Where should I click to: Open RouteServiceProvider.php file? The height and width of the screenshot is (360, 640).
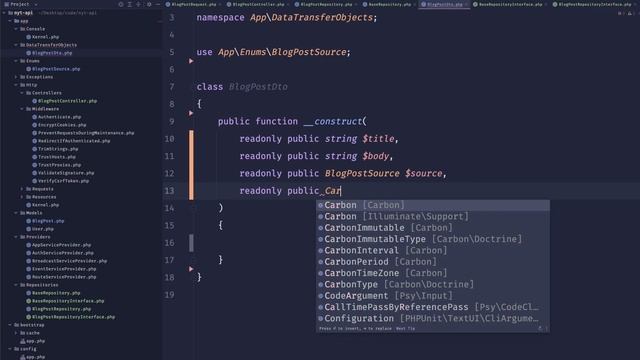tap(61, 277)
